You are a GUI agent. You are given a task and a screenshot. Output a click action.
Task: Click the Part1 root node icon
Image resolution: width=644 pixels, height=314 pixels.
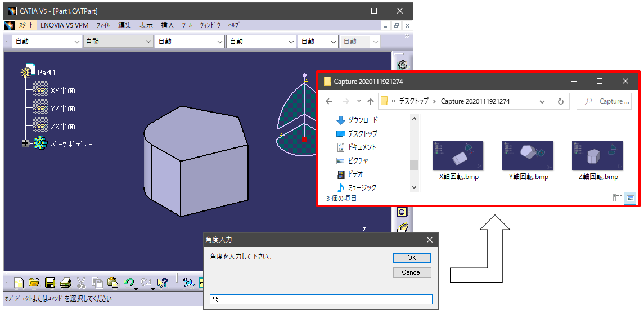coord(27,70)
